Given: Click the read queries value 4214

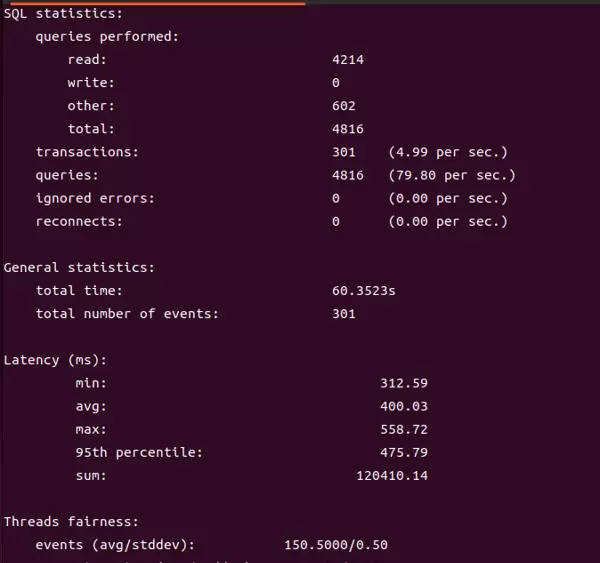Looking at the screenshot, I should 348,60.
